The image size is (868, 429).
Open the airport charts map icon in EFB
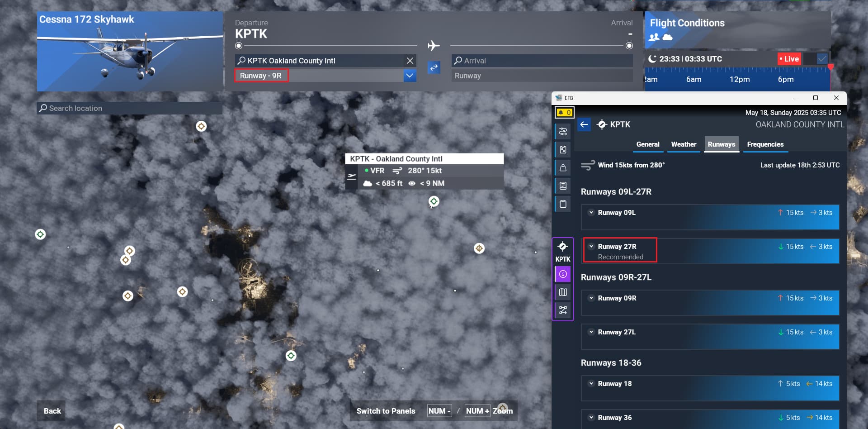(x=563, y=292)
